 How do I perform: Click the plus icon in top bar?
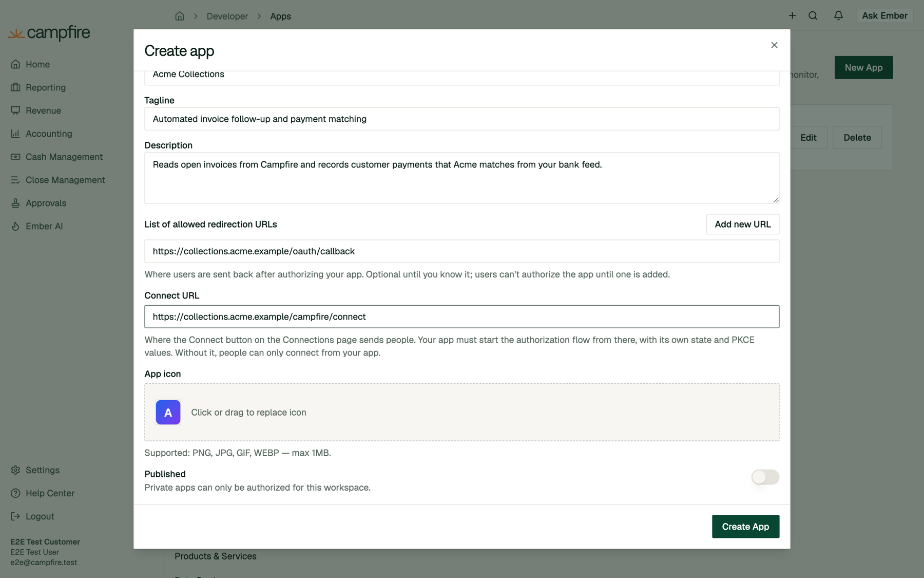pos(792,15)
